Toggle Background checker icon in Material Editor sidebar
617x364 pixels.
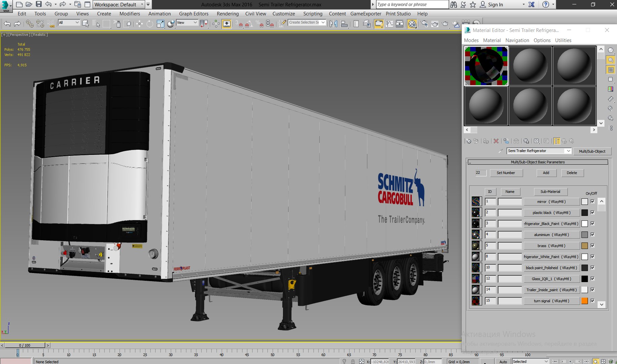click(611, 70)
